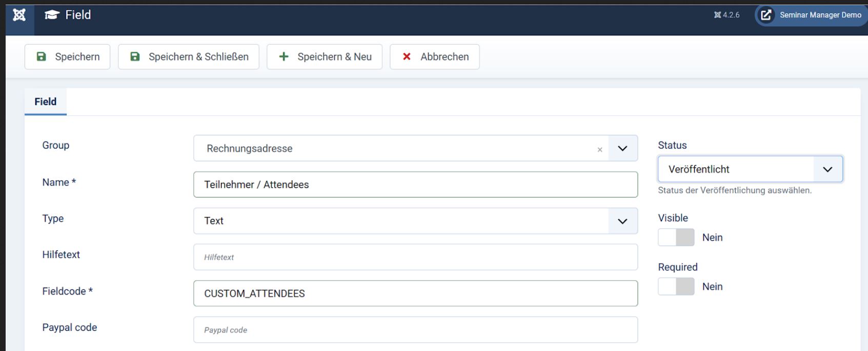Image resolution: width=868 pixels, height=351 pixels.
Task: Toggle the Required switch
Action: click(x=676, y=287)
